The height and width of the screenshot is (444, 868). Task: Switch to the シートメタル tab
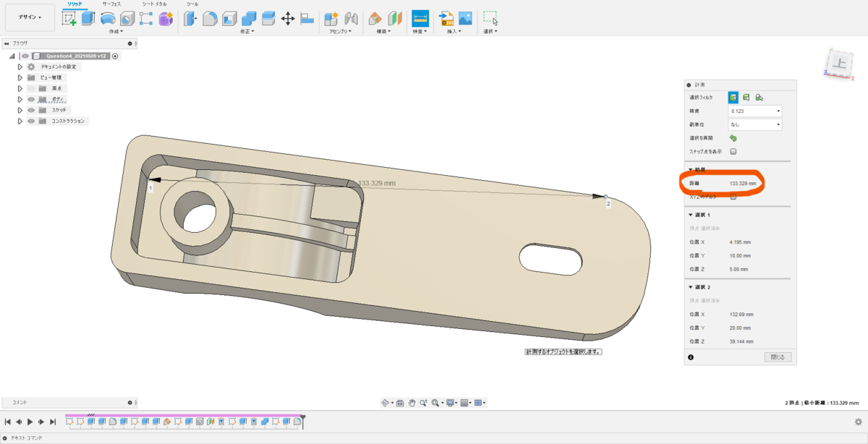pyautogui.click(x=154, y=4)
